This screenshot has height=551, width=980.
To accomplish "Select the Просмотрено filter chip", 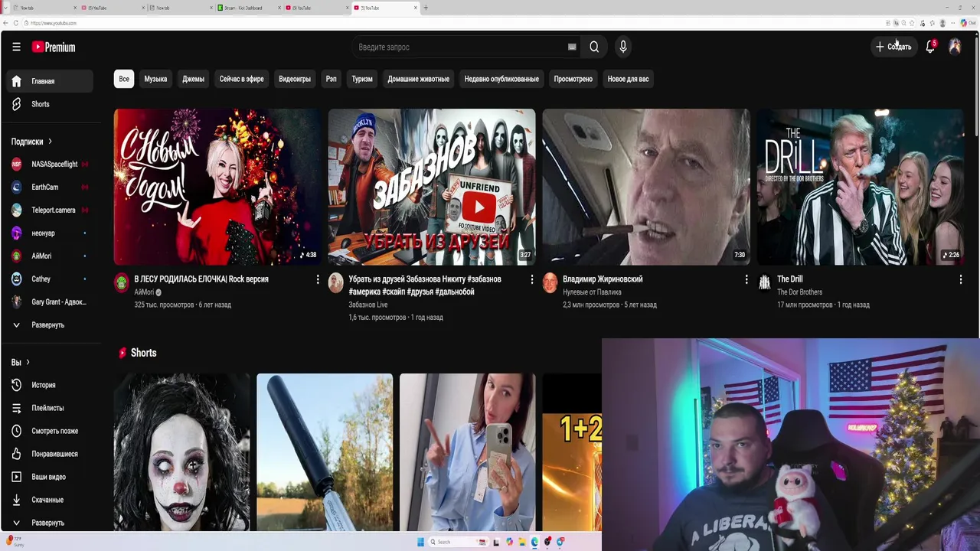I will pos(573,79).
